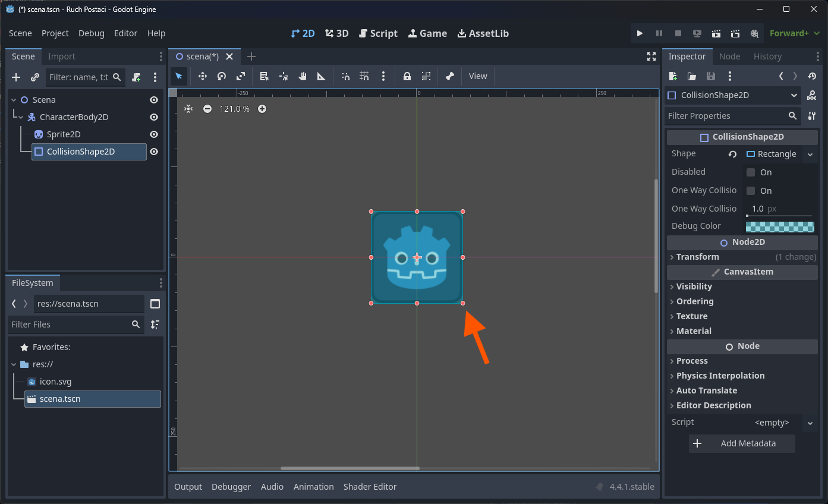Select the Sprite2D node in tree

(64, 134)
